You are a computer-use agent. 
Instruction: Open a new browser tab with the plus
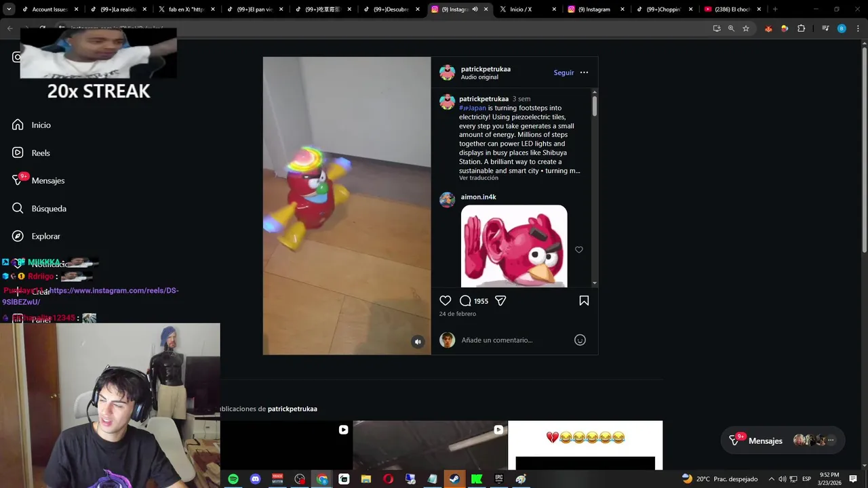775,9
